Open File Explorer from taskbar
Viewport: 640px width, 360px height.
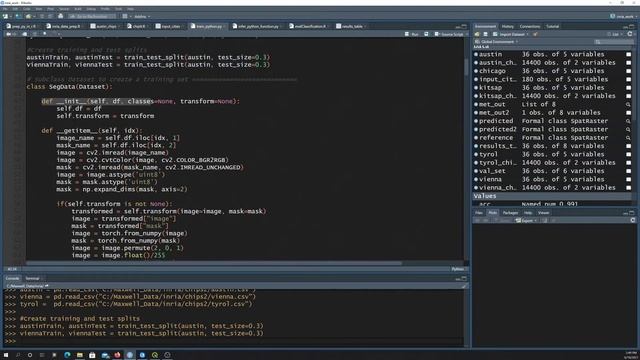pyautogui.click(x=80, y=355)
